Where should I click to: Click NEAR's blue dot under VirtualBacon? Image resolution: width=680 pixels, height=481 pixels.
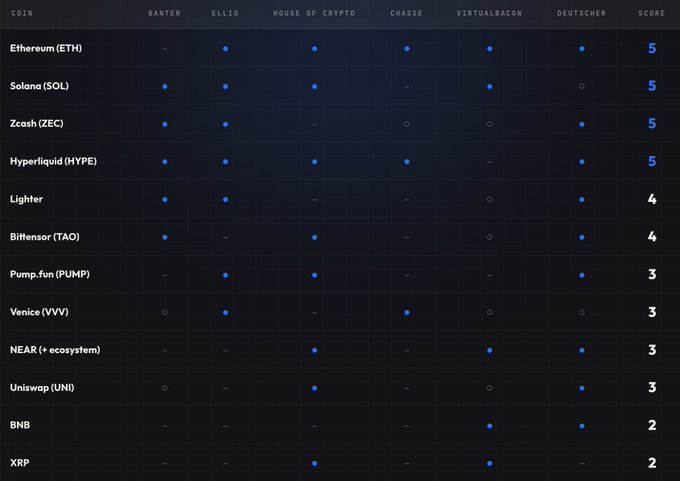490,350
